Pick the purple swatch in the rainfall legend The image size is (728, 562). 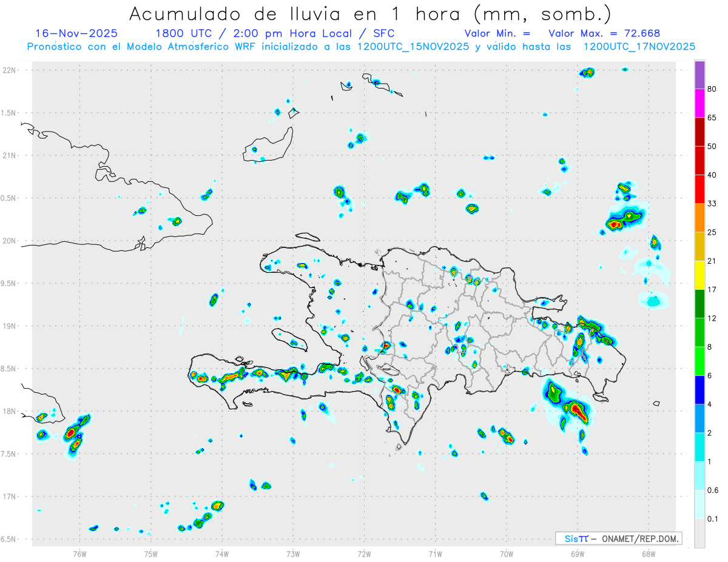[700, 75]
